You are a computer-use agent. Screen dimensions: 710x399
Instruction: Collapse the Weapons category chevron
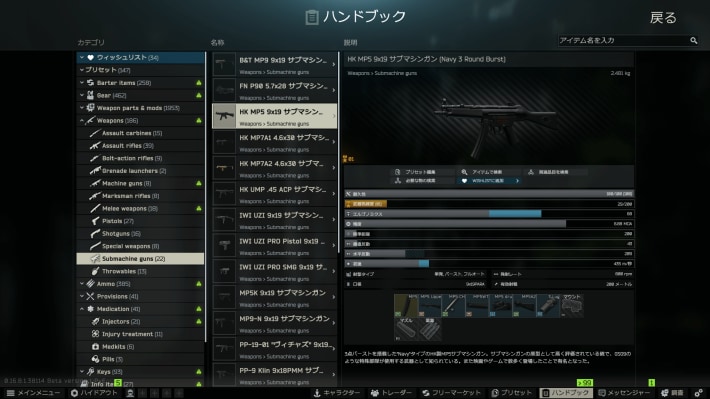82,120
